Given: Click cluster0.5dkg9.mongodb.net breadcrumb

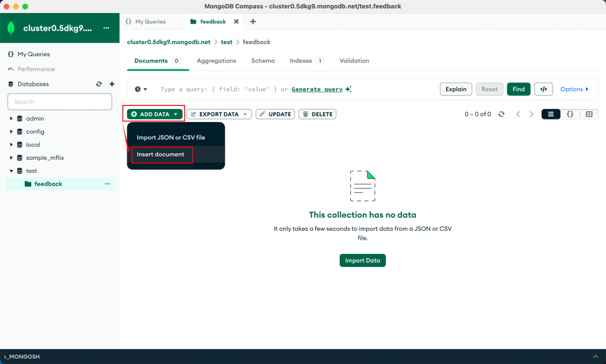Looking at the screenshot, I should coord(169,42).
